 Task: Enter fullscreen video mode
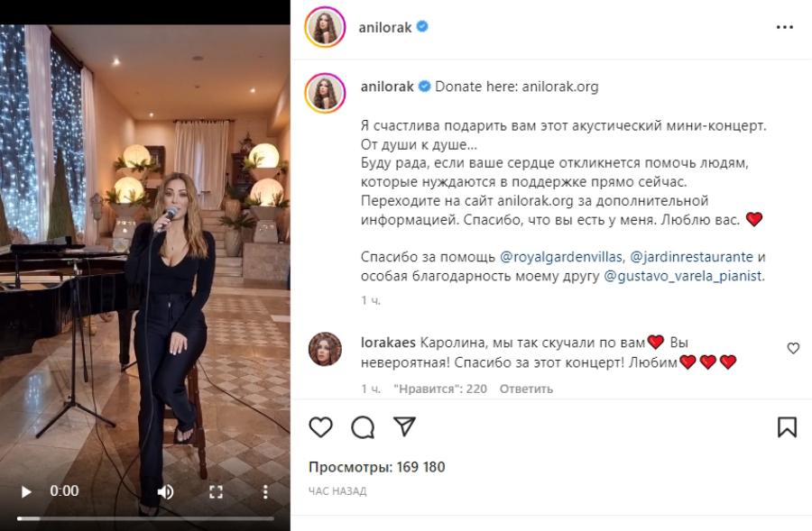pyautogui.click(x=216, y=491)
